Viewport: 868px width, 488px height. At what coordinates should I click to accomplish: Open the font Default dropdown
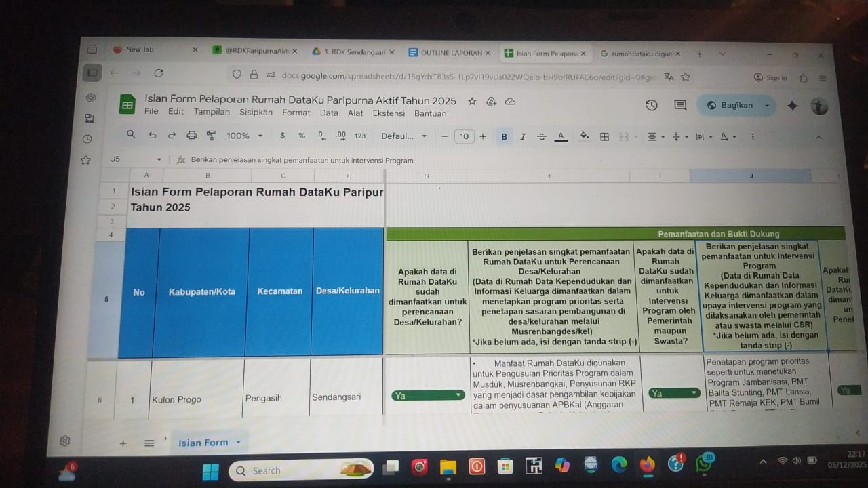[x=404, y=136]
